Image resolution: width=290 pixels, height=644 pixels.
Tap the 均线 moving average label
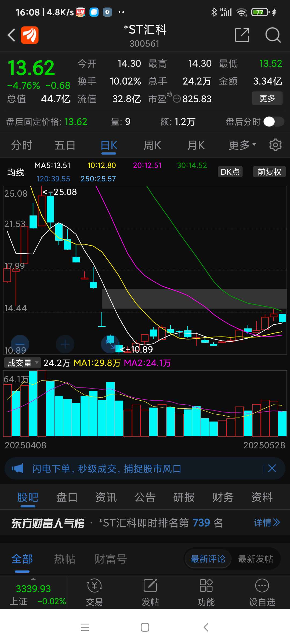[x=16, y=172]
